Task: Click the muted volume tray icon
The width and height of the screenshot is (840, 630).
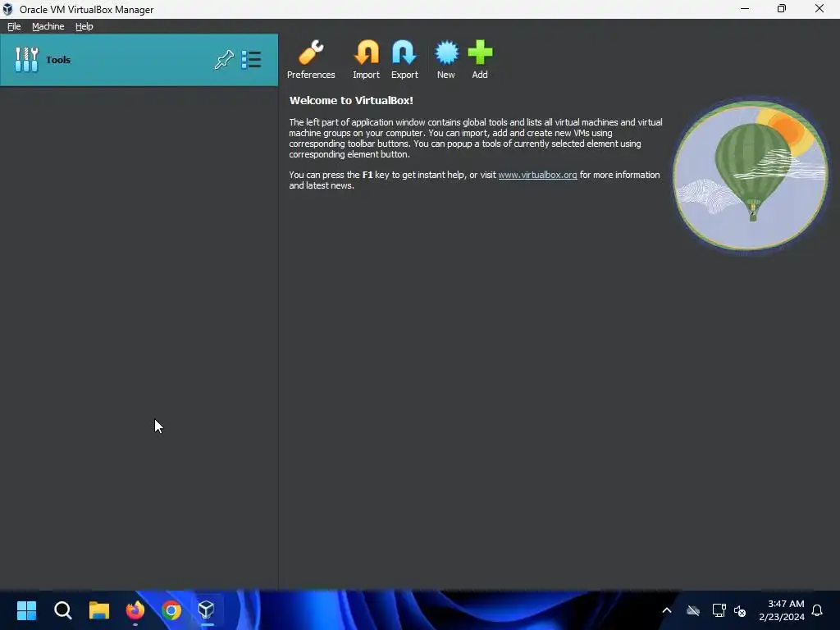Action: [740, 610]
